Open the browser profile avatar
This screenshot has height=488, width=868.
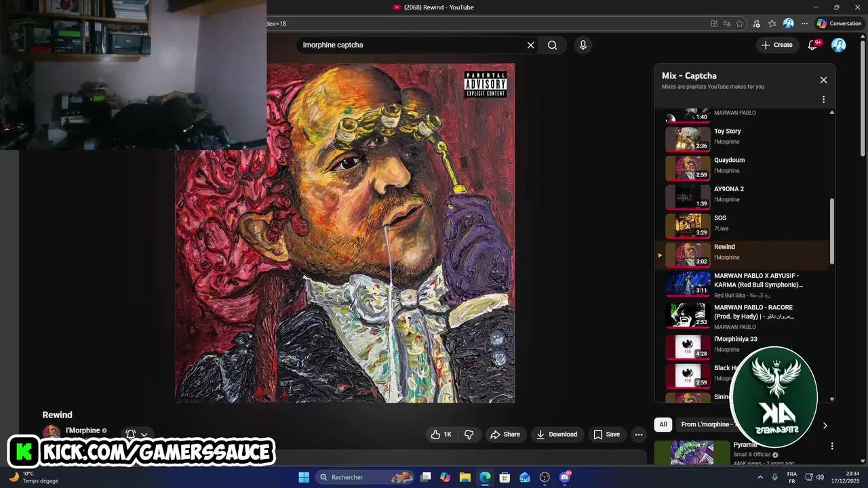[788, 24]
